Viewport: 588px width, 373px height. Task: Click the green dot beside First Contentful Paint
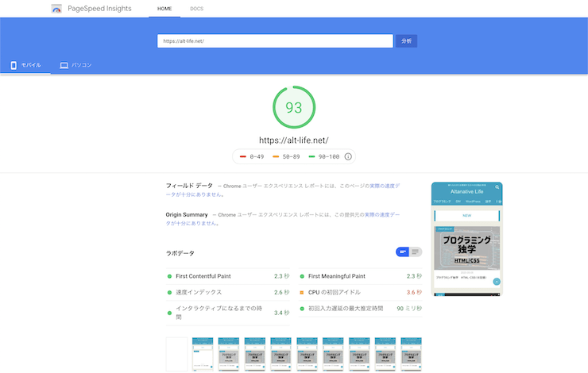pos(169,276)
